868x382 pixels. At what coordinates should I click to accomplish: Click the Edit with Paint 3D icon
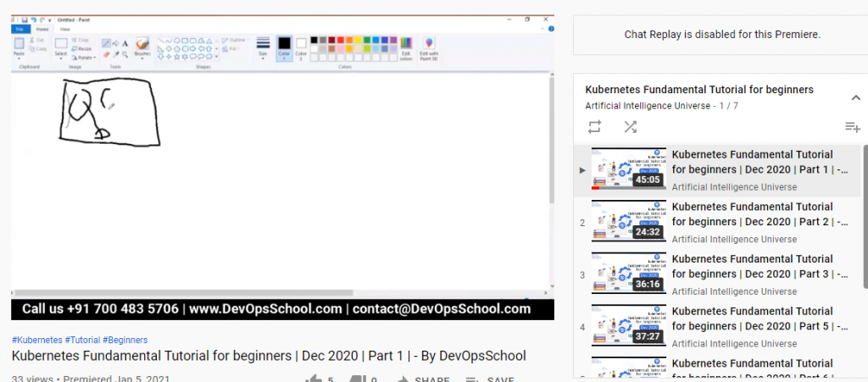(429, 47)
